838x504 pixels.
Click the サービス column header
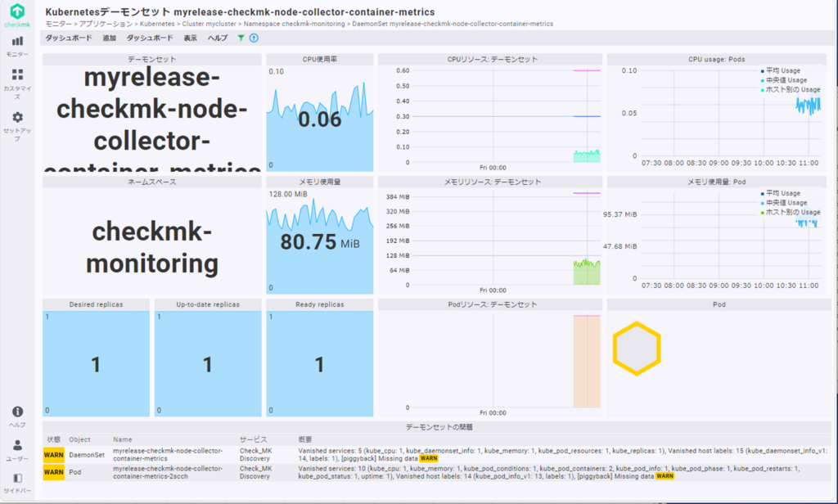tap(253, 439)
